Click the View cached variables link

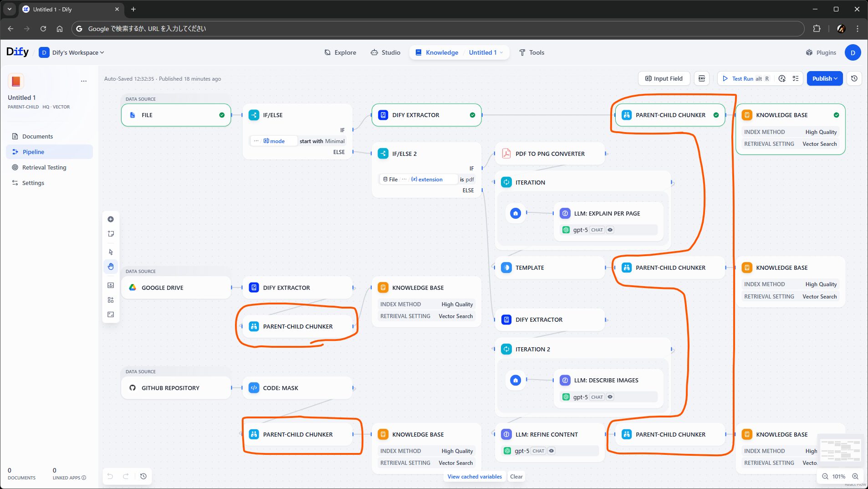(475, 476)
